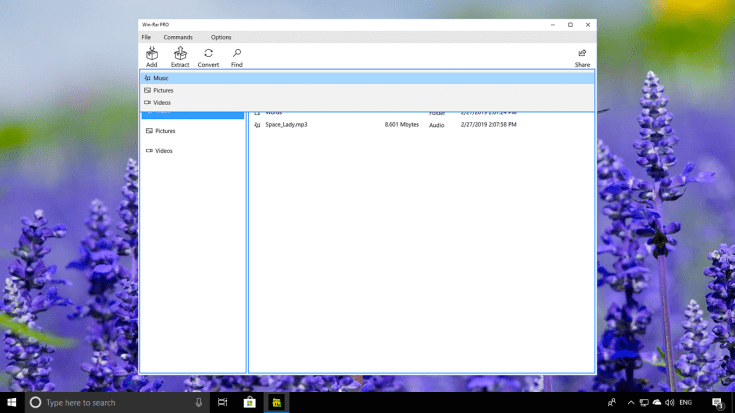
Task: Choose Videos in the dropdown list
Action: [x=162, y=102]
